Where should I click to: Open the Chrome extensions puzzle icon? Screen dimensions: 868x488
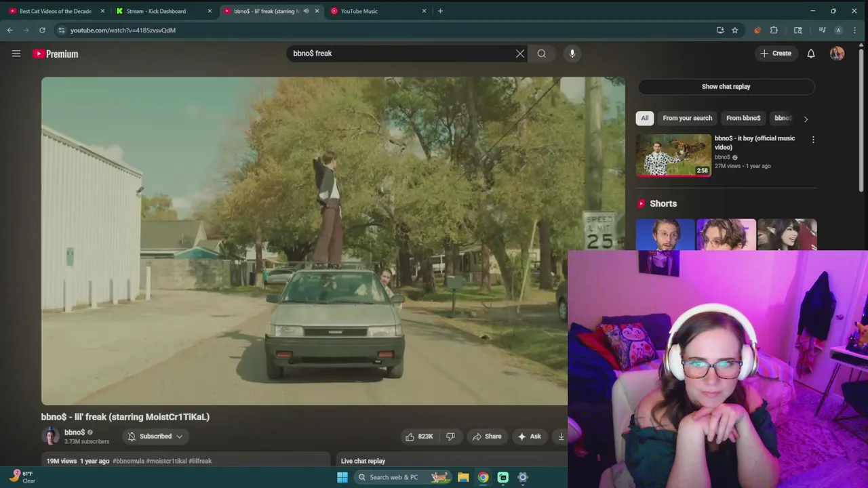pyautogui.click(x=774, y=30)
